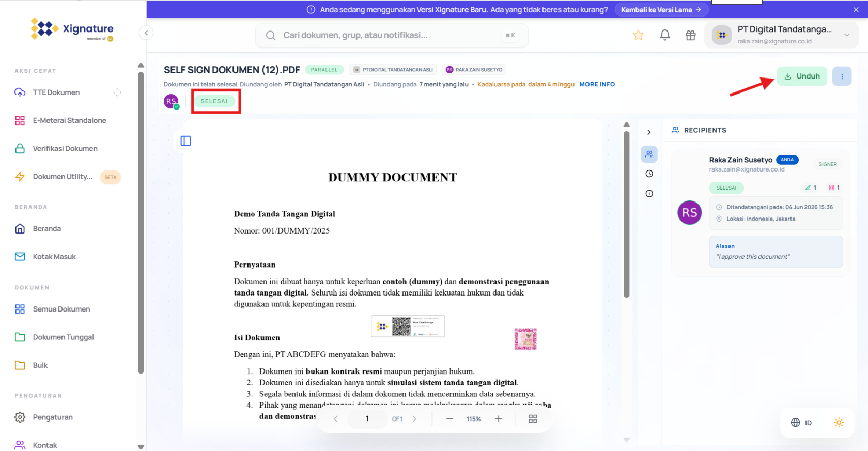Click the e-meterai stamp on the document
This screenshot has height=451, width=868.
(525, 339)
